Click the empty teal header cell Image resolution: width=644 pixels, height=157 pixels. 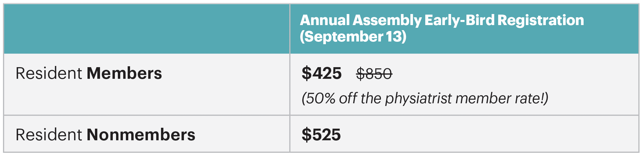pyautogui.click(x=146, y=29)
